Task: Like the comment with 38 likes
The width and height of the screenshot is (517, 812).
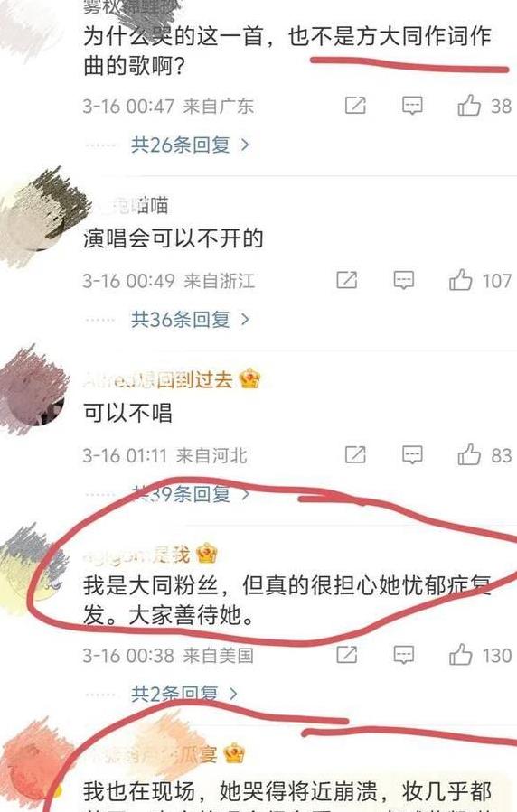Action: click(469, 106)
